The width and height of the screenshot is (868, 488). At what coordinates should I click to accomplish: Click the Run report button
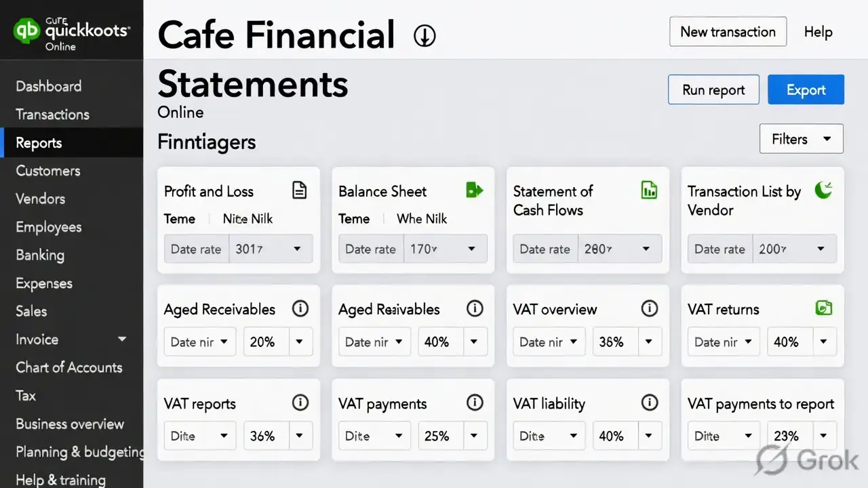713,90
